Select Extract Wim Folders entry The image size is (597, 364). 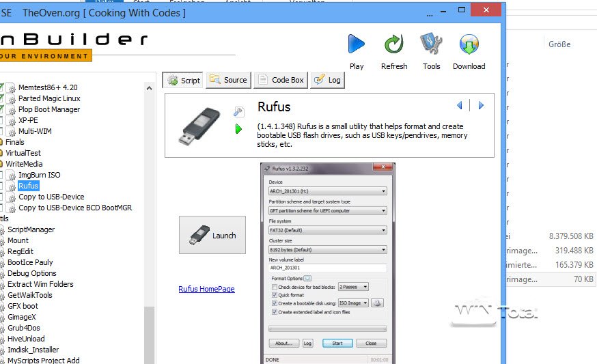coord(40,284)
